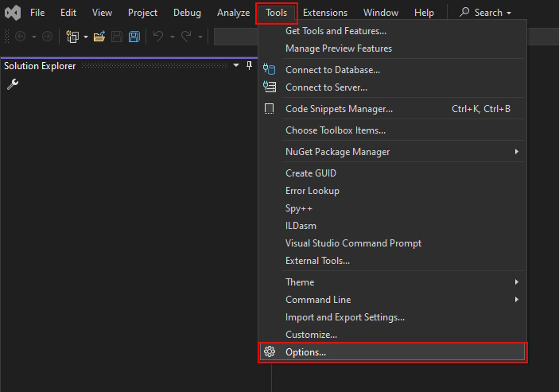The width and height of the screenshot is (559, 392).
Task: Click the Code Snippets Manager icon box
Action: (270, 109)
